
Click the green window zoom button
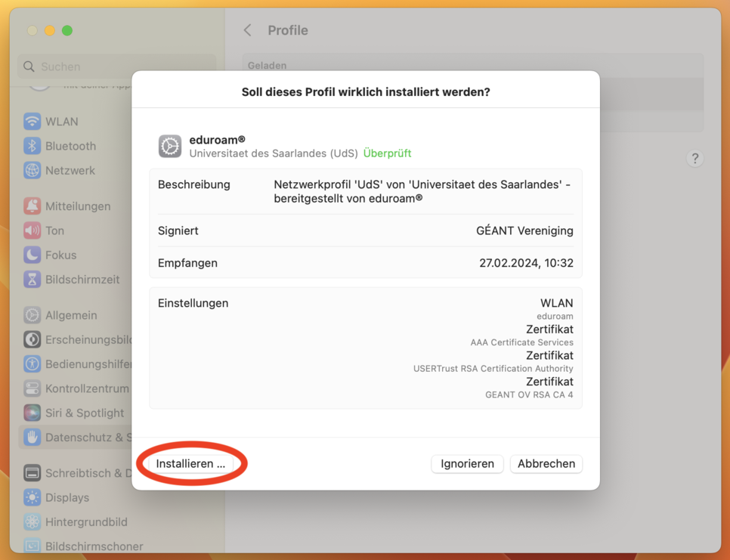click(67, 31)
